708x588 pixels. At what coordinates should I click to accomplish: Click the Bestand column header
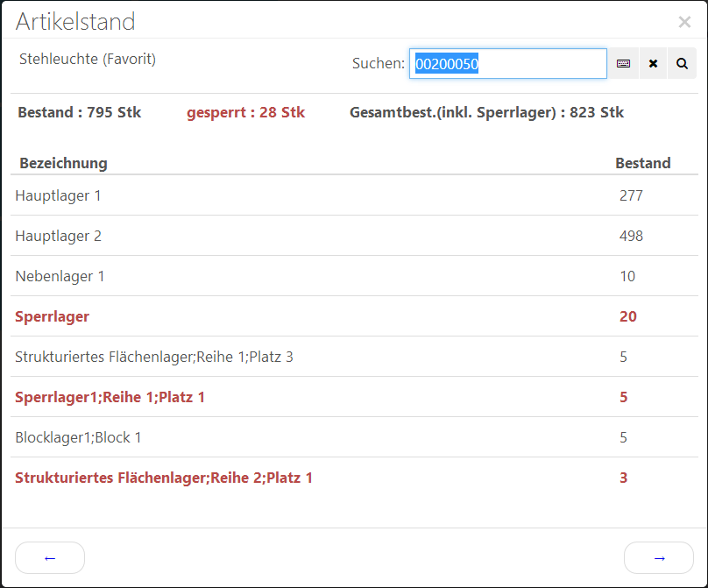(642, 163)
